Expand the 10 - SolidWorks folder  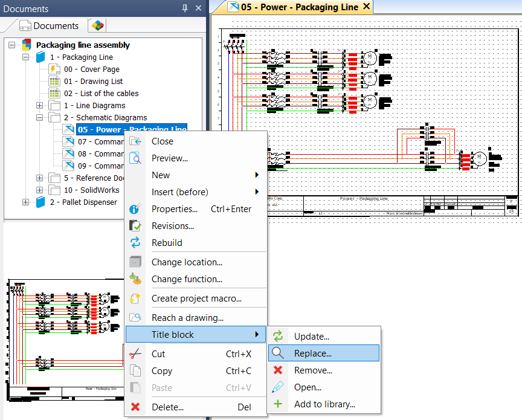coord(40,190)
